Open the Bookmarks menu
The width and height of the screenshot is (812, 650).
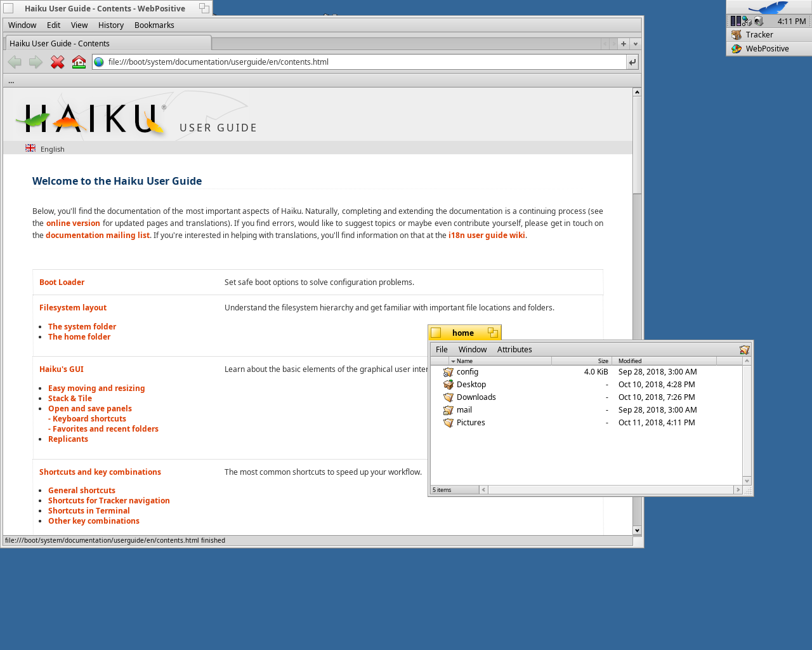point(154,25)
